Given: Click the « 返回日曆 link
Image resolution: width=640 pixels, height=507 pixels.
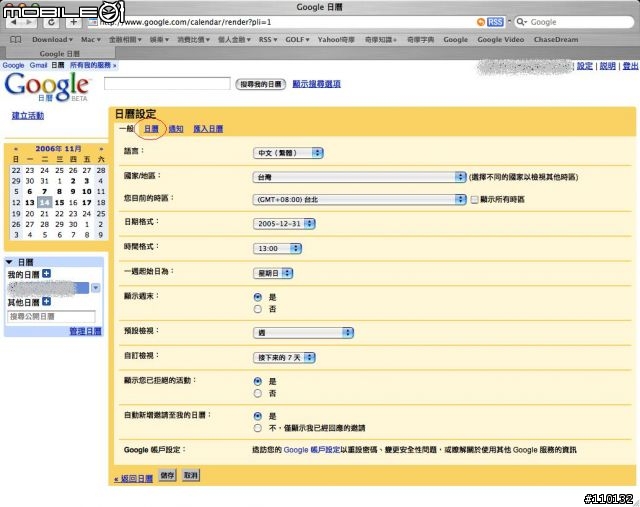Looking at the screenshot, I should 133,478.
